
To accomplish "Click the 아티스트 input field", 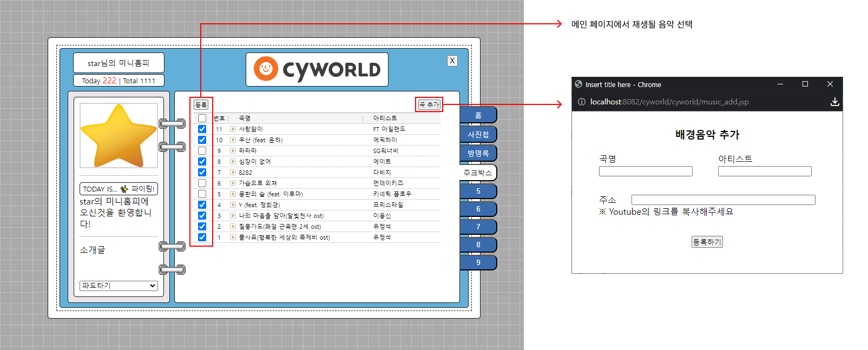I will coord(765,171).
